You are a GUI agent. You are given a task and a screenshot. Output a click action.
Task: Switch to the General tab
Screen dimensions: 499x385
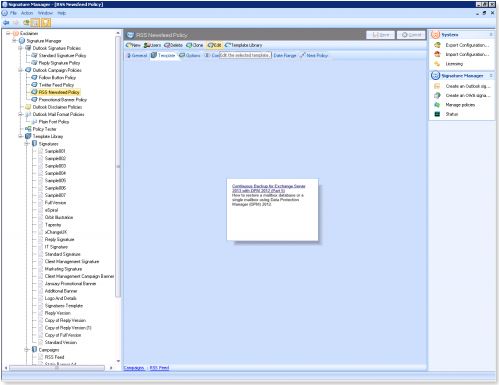137,55
